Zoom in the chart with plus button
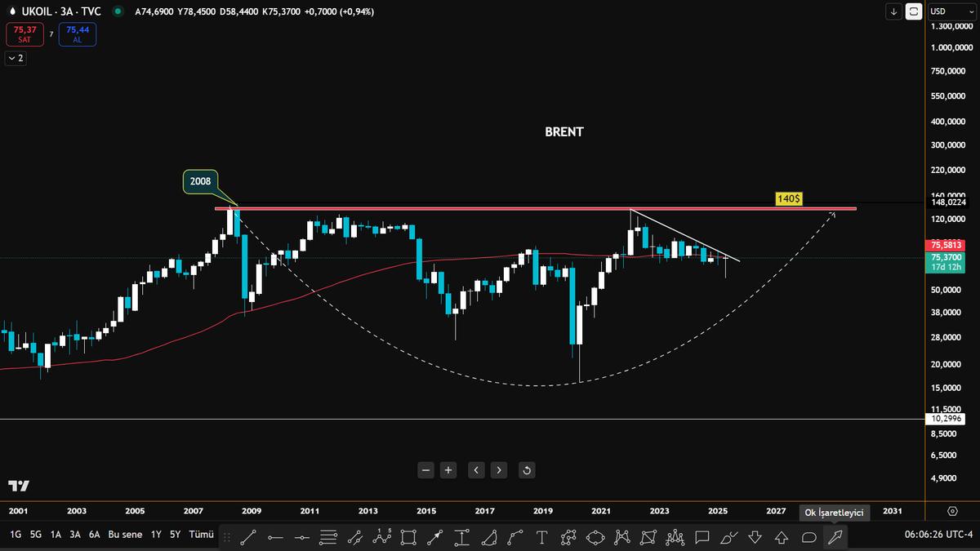980x551 pixels. pos(448,469)
